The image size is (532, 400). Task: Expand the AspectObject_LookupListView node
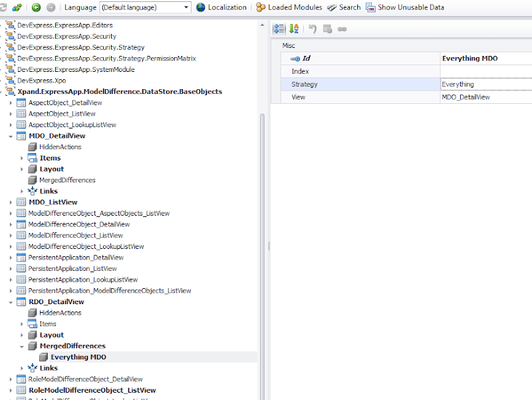pos(11,125)
